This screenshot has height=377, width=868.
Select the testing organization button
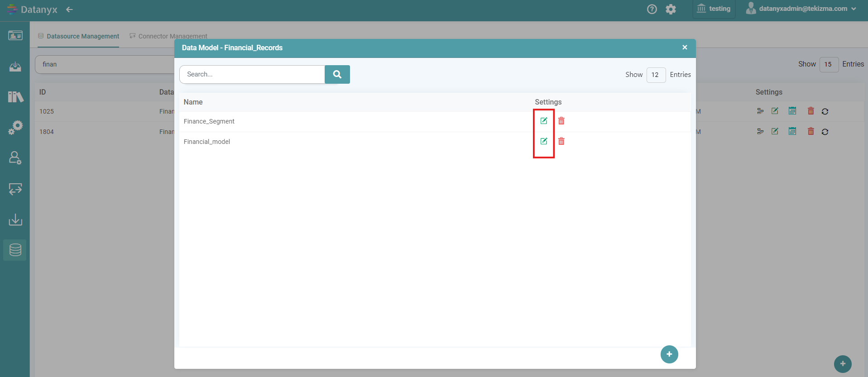pos(714,9)
